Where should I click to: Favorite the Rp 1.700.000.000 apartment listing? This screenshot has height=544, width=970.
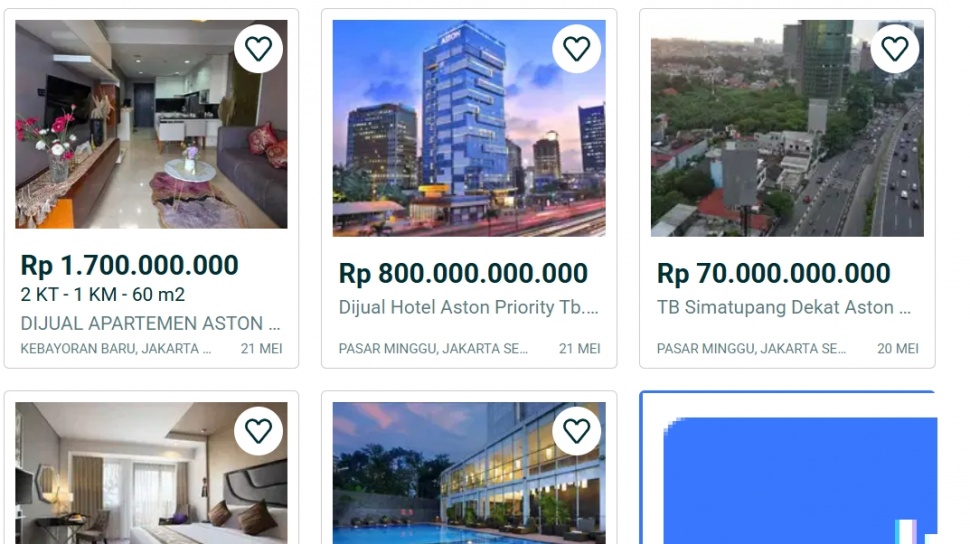click(x=259, y=49)
